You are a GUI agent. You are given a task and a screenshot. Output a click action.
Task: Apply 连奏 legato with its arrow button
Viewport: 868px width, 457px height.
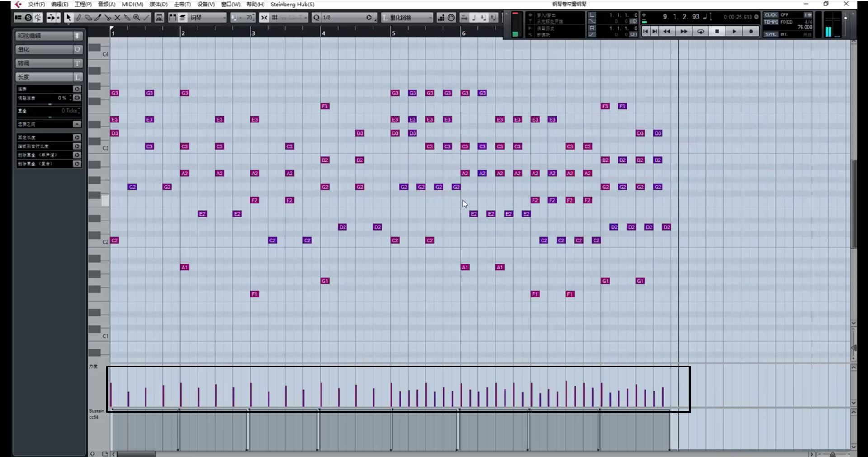(77, 89)
